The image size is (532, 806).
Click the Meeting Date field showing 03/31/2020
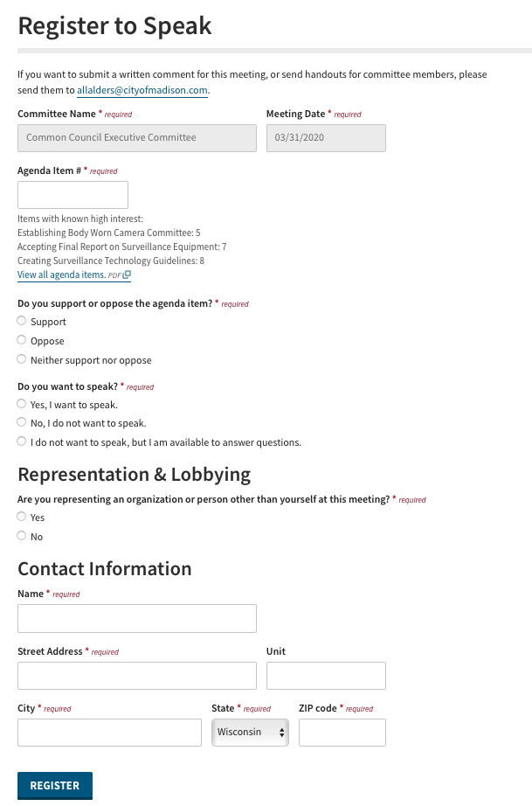click(x=326, y=138)
